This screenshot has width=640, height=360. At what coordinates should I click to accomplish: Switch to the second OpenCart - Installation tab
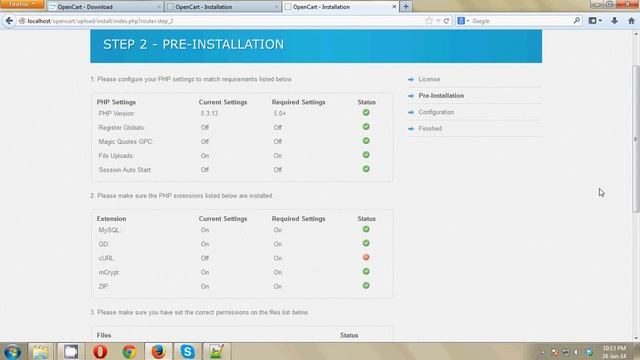click(223, 7)
